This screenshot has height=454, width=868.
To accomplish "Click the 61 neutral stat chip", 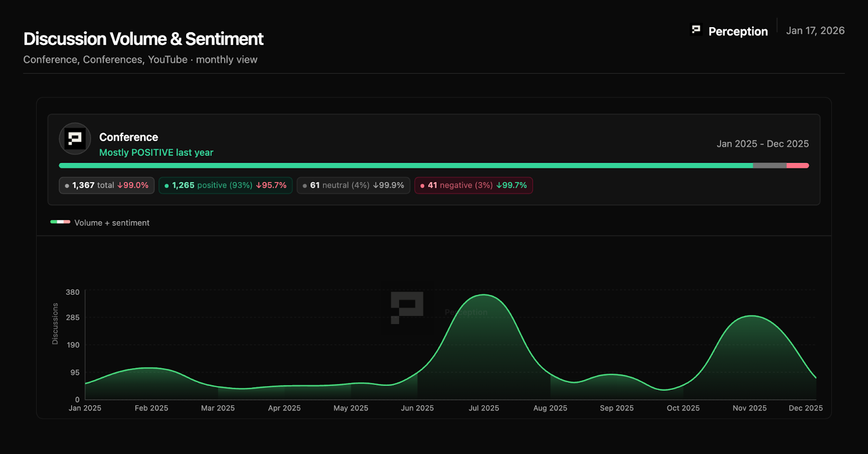I will coord(353,185).
